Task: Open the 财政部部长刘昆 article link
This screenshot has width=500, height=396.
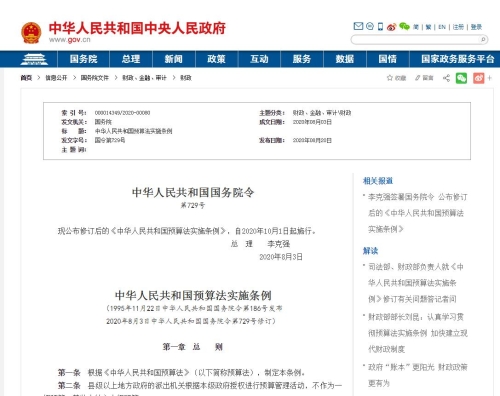Action: (x=418, y=333)
